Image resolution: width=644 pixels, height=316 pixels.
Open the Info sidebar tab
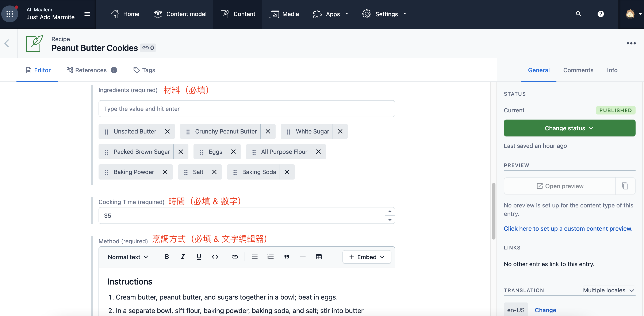tap(612, 70)
